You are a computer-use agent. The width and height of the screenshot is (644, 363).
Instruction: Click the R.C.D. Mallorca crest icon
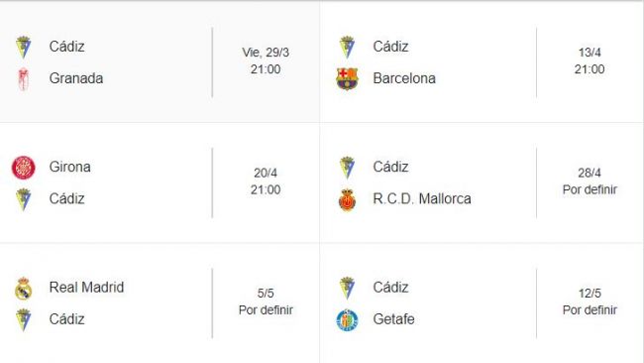click(348, 199)
